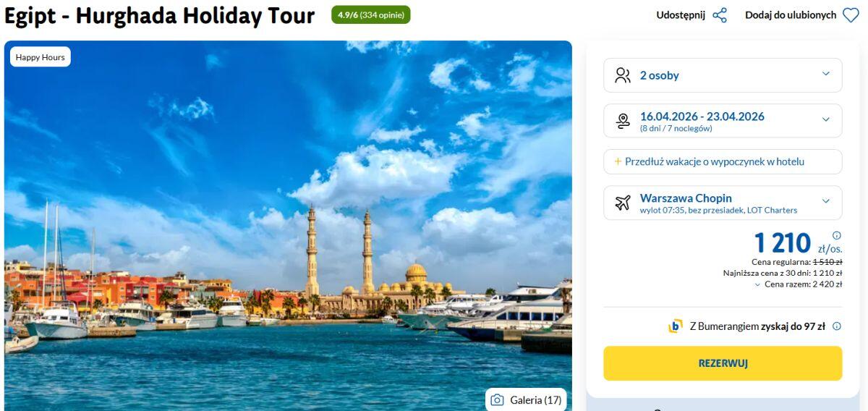Click the persons icon beside 2 osoby

tap(622, 75)
